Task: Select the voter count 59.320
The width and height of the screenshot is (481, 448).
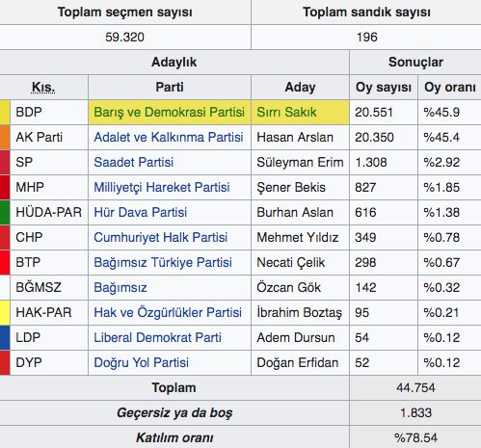Action: point(124,38)
